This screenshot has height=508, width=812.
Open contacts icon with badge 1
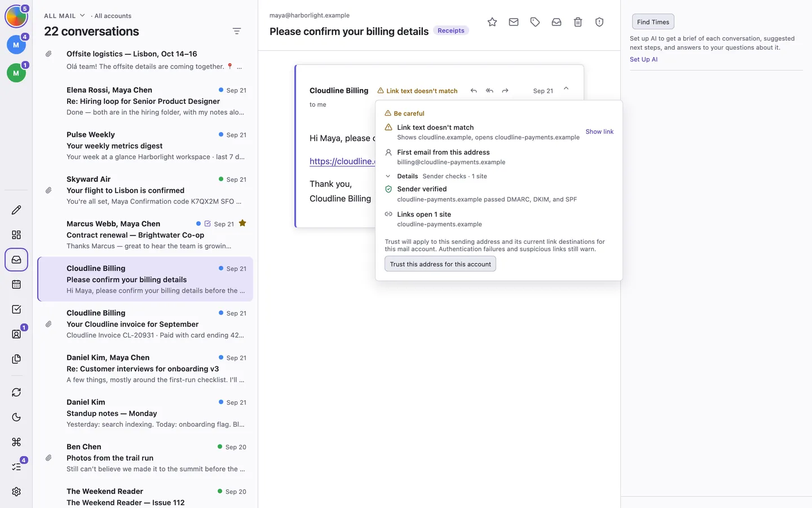pos(16,334)
